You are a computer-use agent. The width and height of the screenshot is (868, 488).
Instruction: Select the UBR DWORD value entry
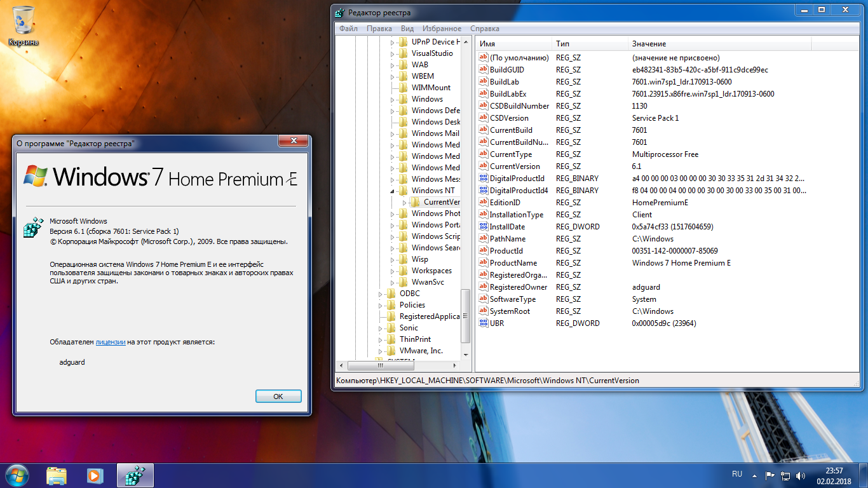496,323
